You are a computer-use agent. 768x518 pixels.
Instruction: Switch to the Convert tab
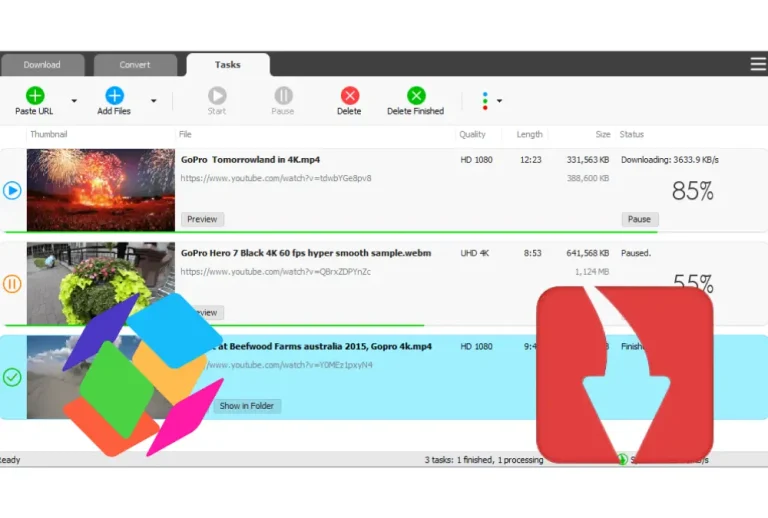(x=135, y=65)
